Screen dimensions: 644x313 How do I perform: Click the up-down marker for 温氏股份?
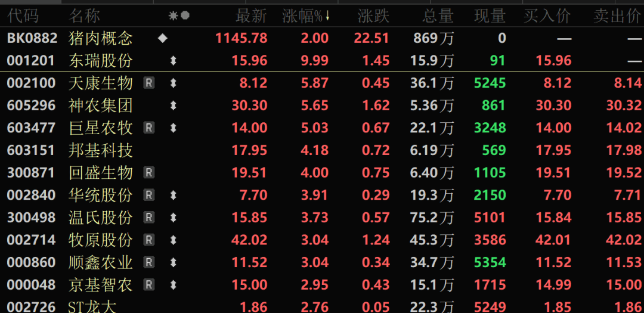[x=174, y=217]
